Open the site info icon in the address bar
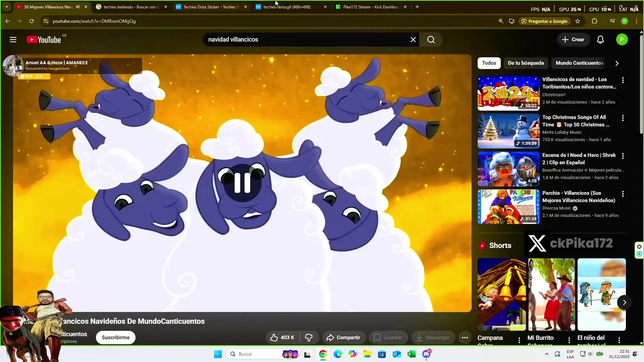This screenshot has height=362, width=644. pos(46,21)
